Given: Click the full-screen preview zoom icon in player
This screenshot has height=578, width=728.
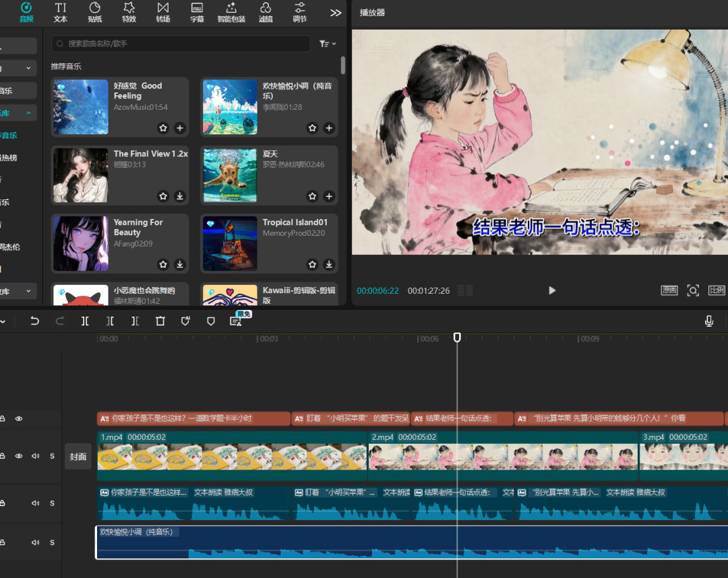Looking at the screenshot, I should (692, 290).
